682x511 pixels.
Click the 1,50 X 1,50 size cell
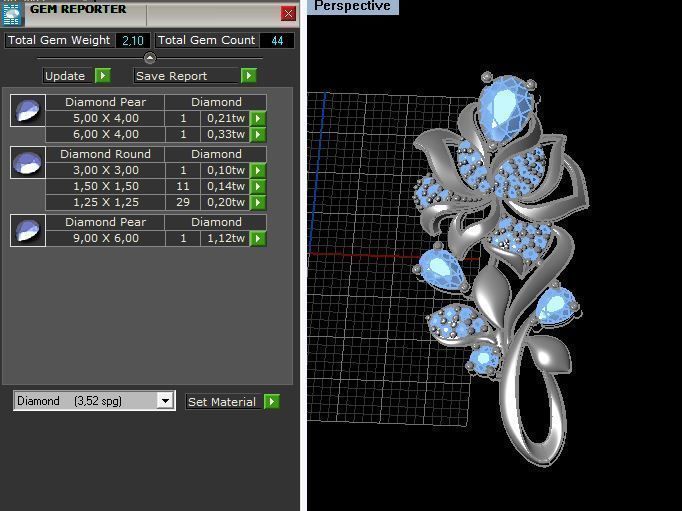106,186
